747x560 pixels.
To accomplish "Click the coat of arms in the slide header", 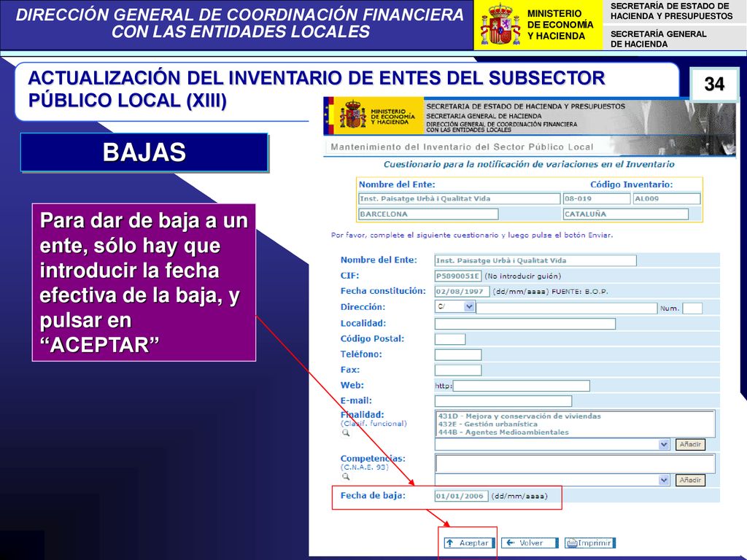I will tap(500, 25).
